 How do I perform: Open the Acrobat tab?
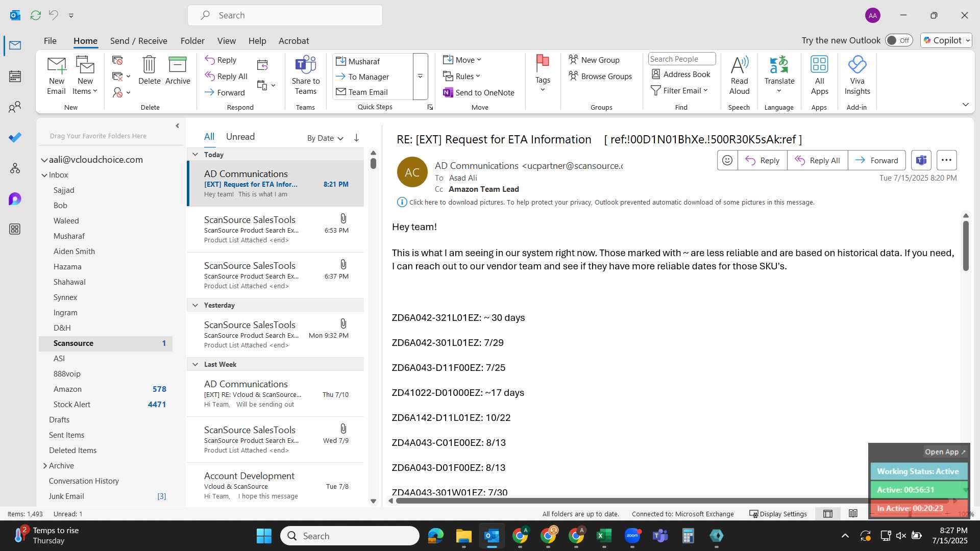point(293,41)
